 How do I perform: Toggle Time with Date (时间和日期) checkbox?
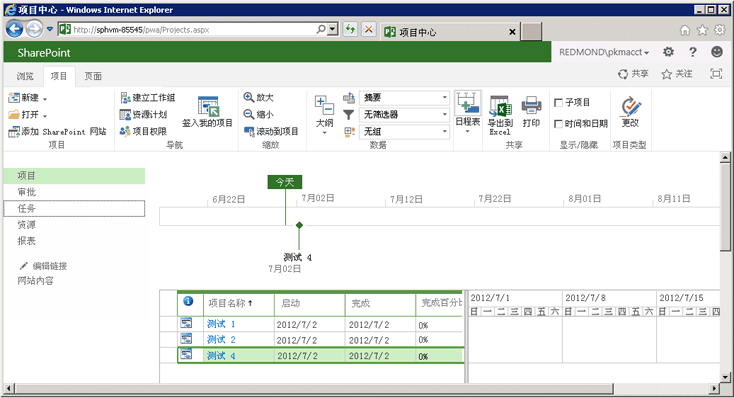click(x=558, y=124)
